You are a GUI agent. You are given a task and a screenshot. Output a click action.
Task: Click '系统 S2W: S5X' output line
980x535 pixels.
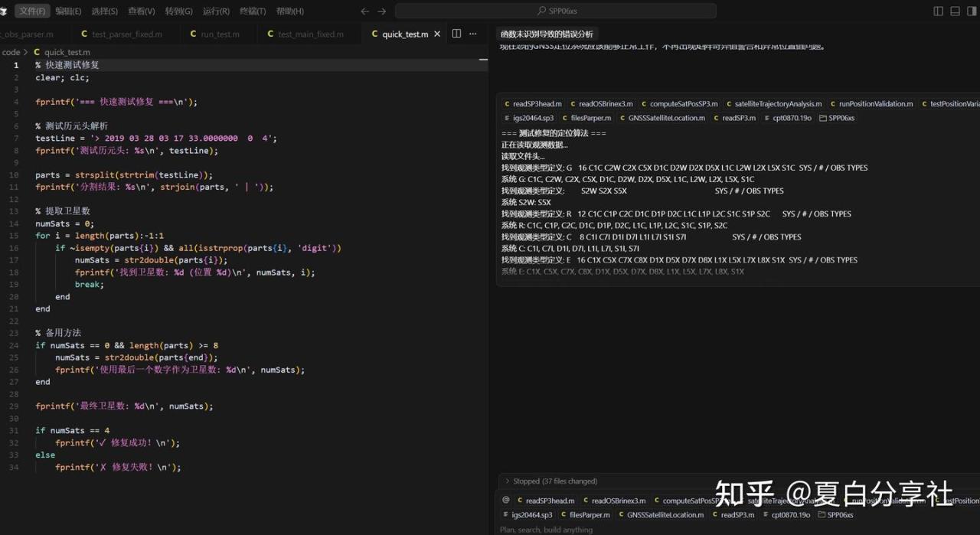coord(526,202)
